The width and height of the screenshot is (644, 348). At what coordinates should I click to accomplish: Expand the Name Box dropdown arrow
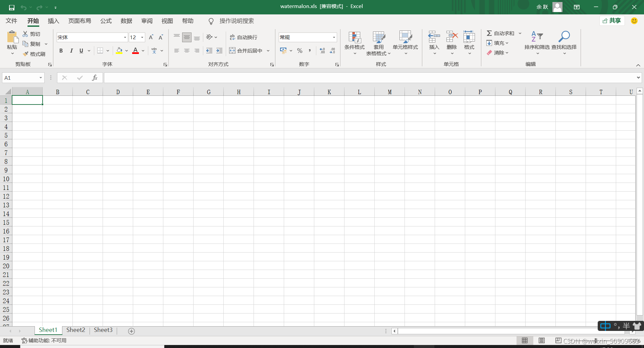41,78
